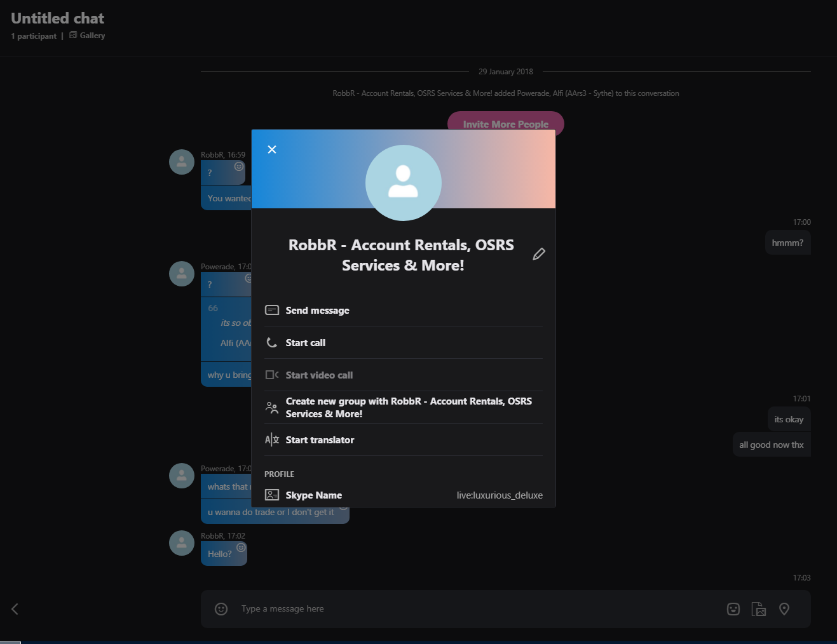Click the Skype Name contact card icon
This screenshot has height=644, width=837.
tap(272, 495)
